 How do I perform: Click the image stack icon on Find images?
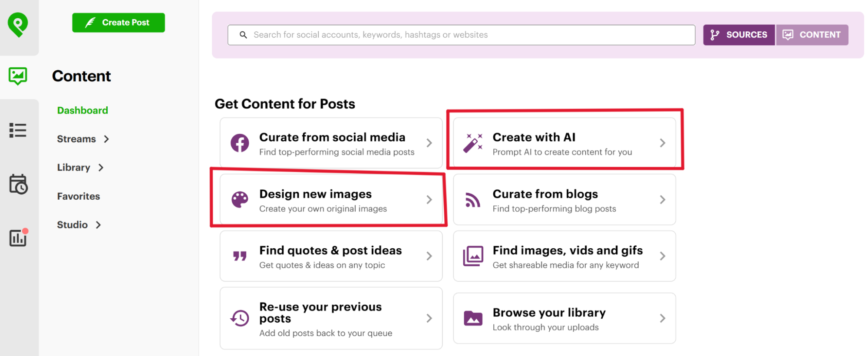pyautogui.click(x=473, y=256)
